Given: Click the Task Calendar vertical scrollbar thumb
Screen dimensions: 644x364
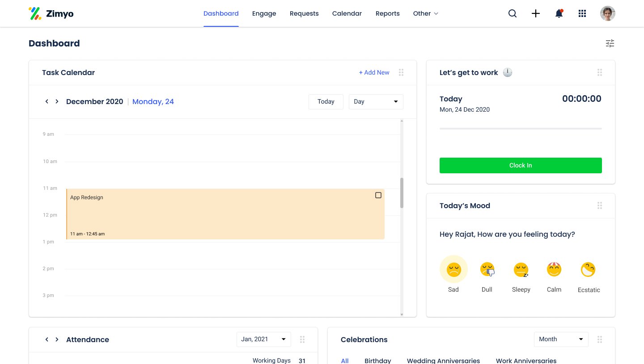Looking at the screenshot, I should coord(402,192).
